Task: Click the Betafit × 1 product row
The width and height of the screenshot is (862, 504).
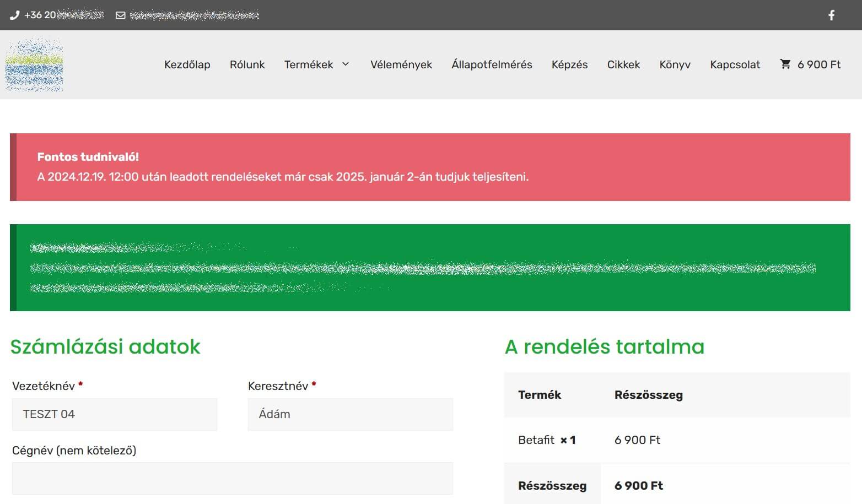Action: click(677, 440)
